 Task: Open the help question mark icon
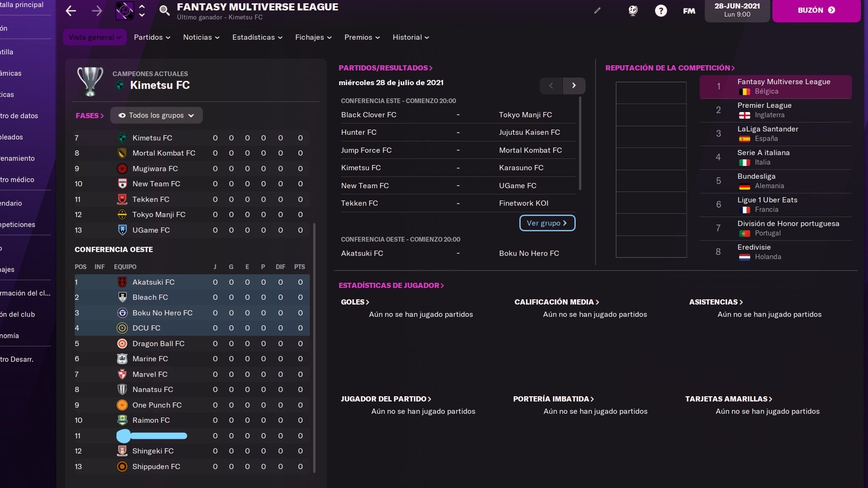click(x=661, y=10)
